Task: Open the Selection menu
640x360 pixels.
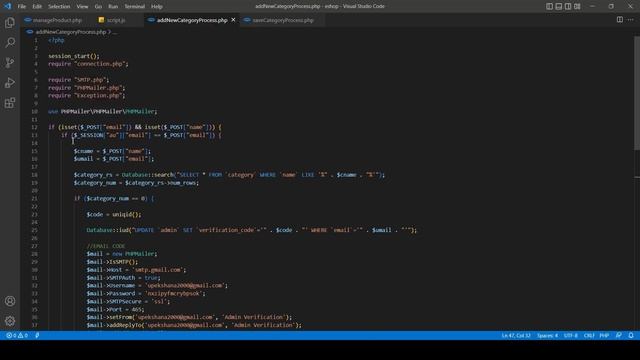Action: click(59, 7)
